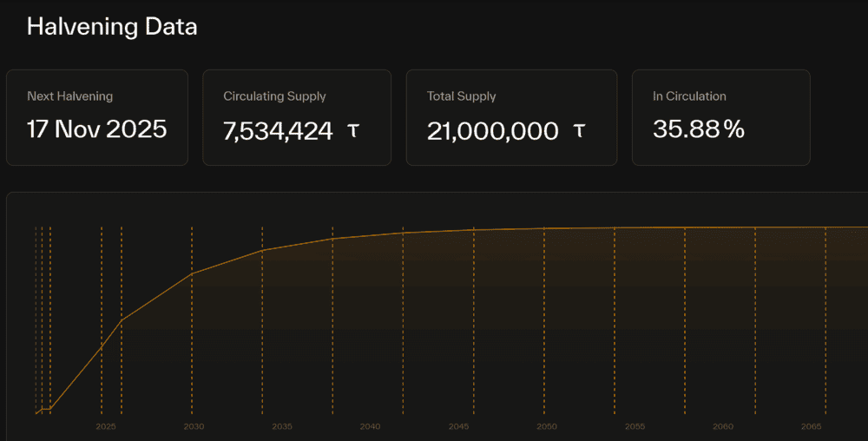
Task: Click the 2045 x-axis label
Action: 458,427
